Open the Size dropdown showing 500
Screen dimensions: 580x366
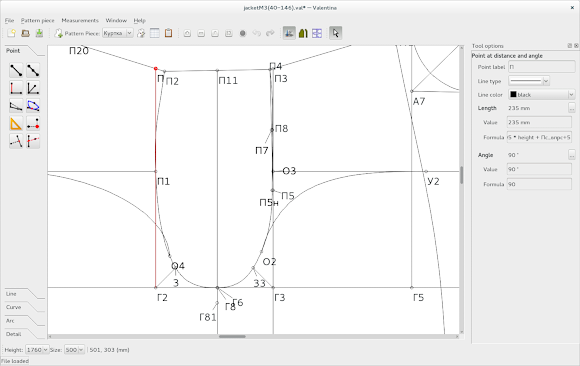click(74, 350)
